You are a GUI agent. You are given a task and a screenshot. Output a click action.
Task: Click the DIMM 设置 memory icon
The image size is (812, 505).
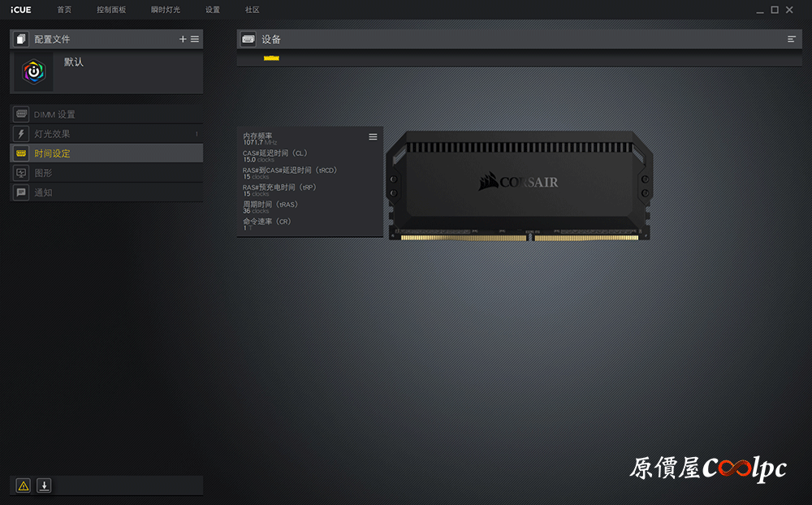(21, 114)
